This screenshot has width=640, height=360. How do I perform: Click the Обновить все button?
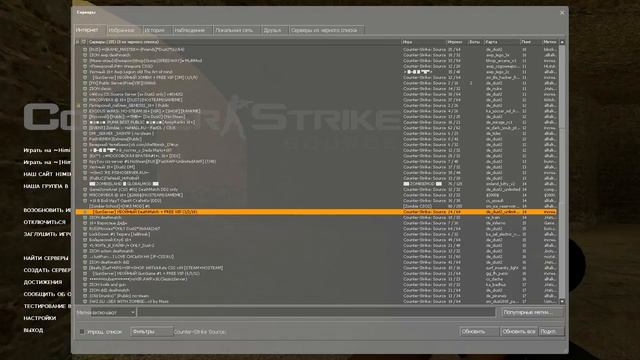coord(519,332)
